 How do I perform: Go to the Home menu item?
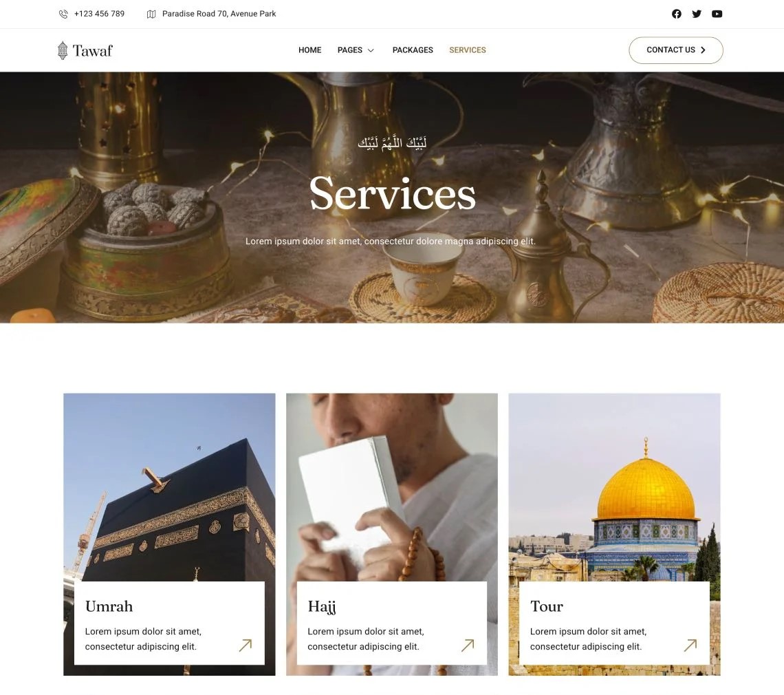310,50
